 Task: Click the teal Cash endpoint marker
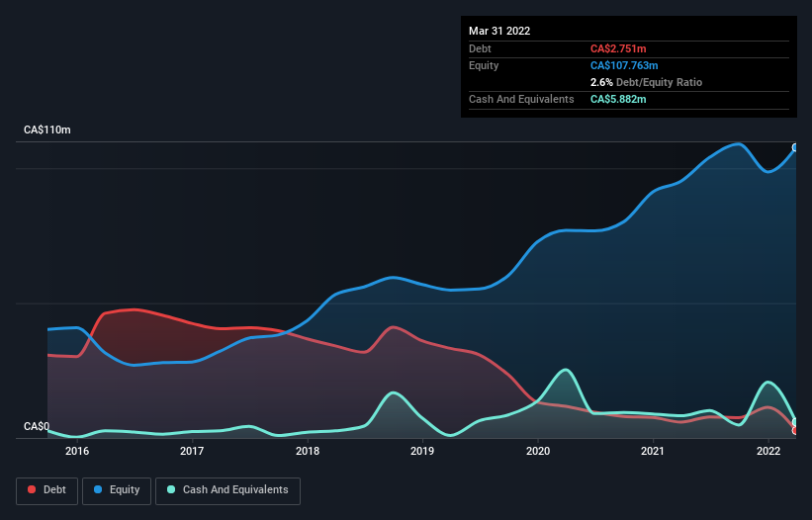(x=795, y=422)
